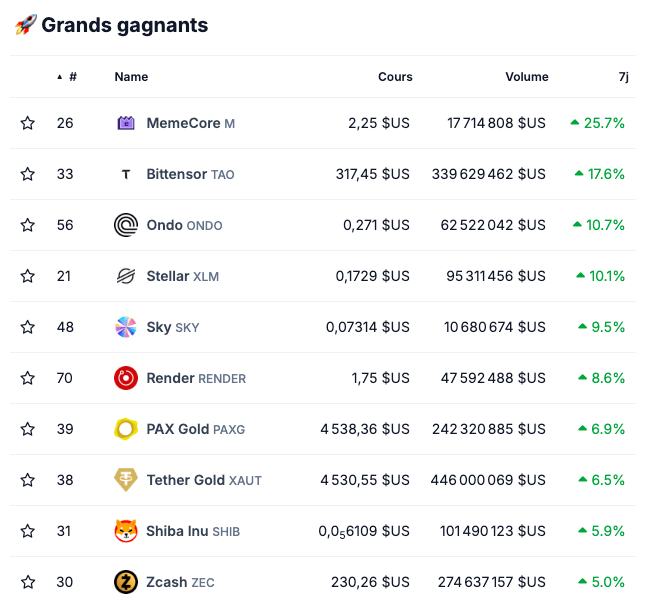
Task: Star Zcash to add to watchlist
Action: pos(28,582)
